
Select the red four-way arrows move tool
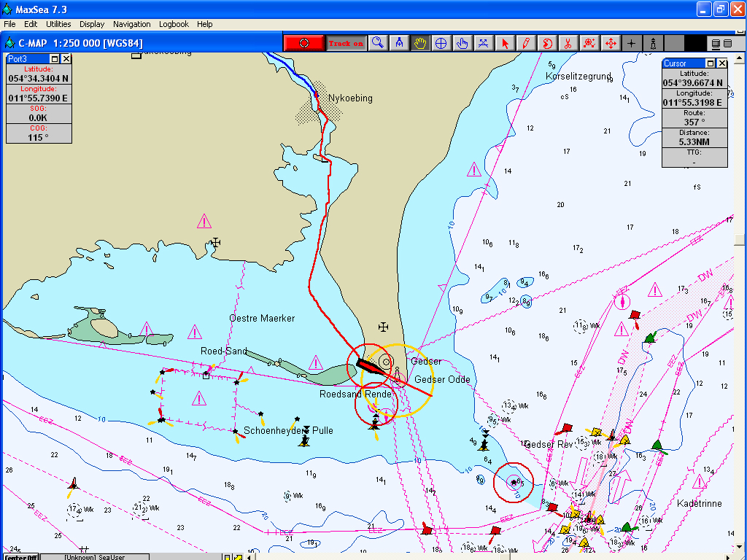[610, 43]
